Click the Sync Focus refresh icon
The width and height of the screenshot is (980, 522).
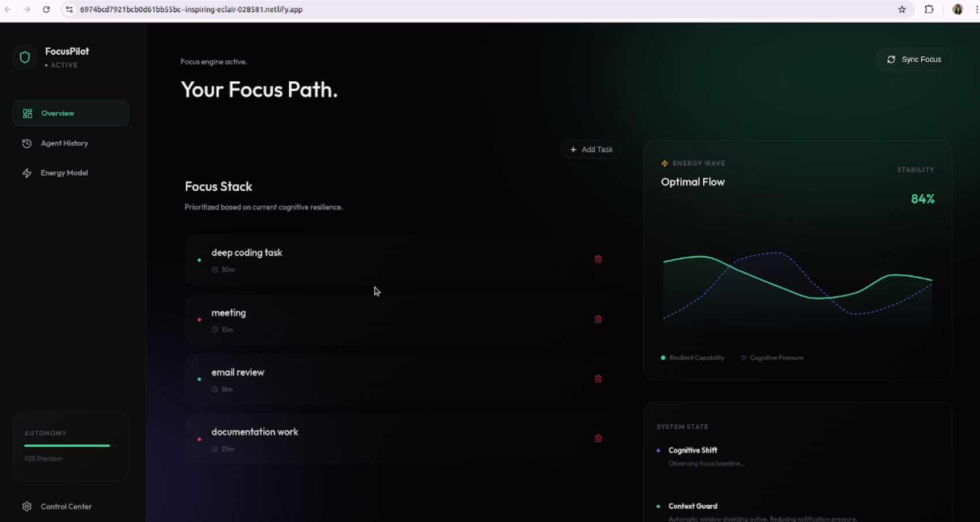click(891, 59)
